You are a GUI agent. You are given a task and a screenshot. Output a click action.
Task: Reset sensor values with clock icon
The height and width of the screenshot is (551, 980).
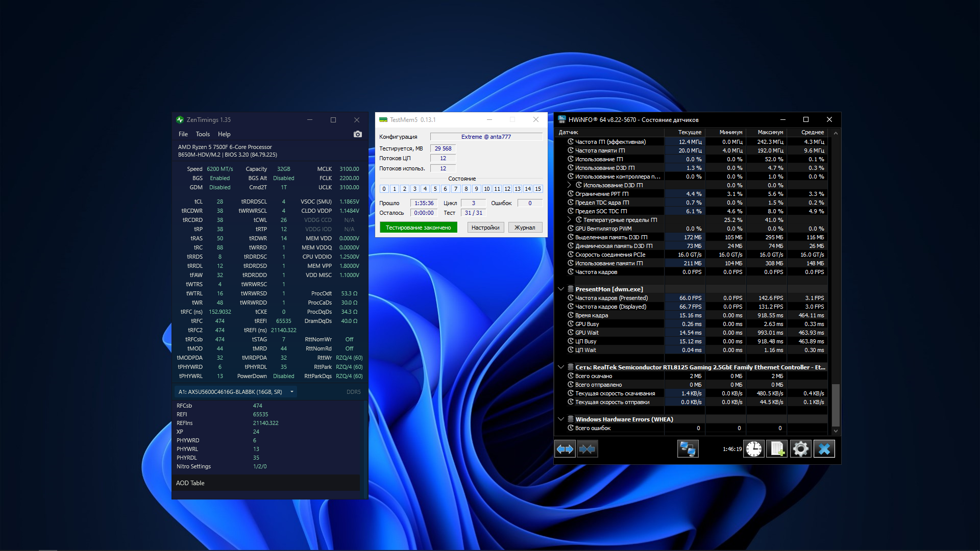coord(754,449)
